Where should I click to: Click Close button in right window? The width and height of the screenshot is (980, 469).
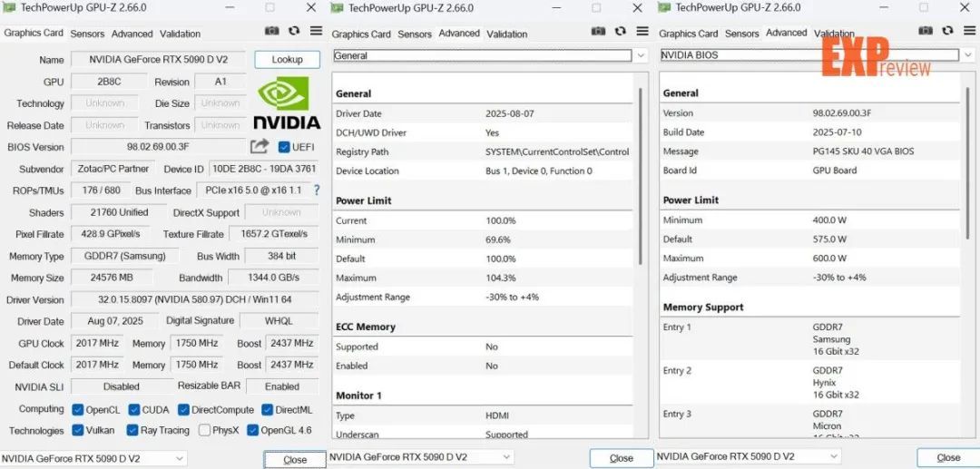coord(949,458)
